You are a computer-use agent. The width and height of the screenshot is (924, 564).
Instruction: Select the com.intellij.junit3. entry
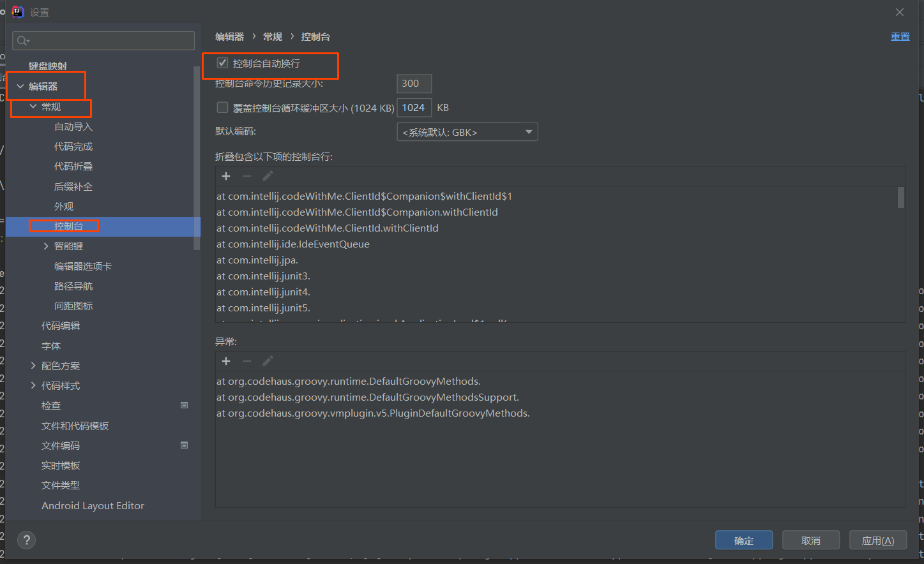[x=263, y=276]
